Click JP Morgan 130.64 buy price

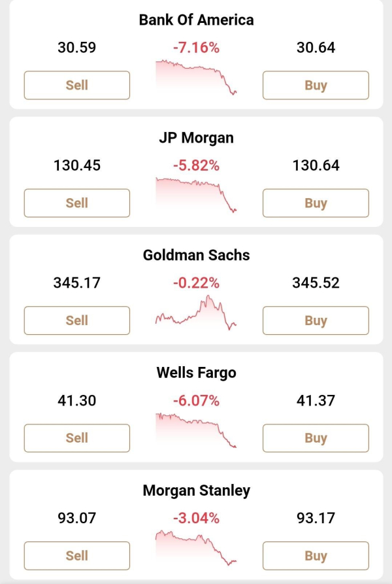pyautogui.click(x=316, y=165)
